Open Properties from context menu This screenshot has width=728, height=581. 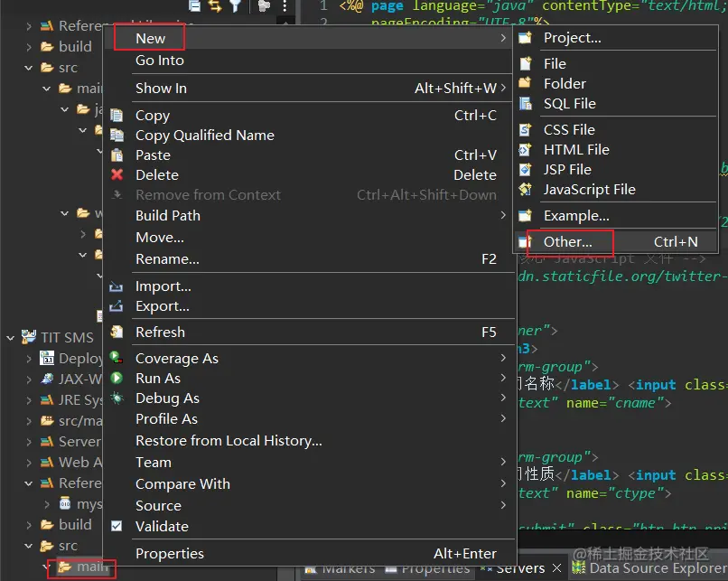(x=309, y=554)
